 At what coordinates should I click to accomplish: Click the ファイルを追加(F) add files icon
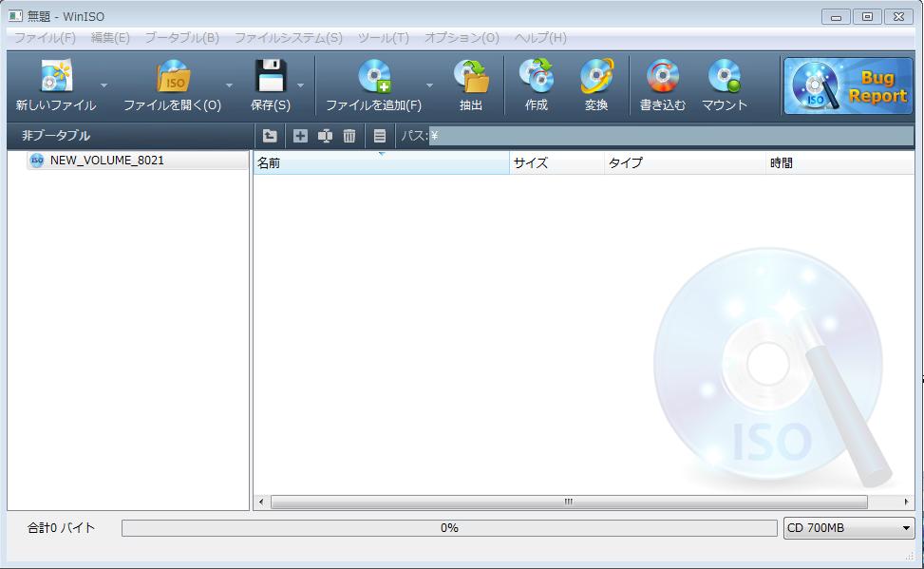[x=374, y=77]
